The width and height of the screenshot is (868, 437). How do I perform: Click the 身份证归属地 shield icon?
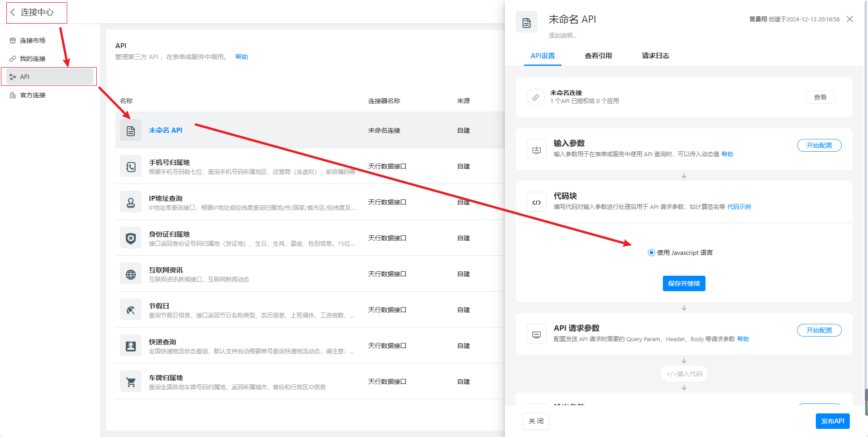131,238
